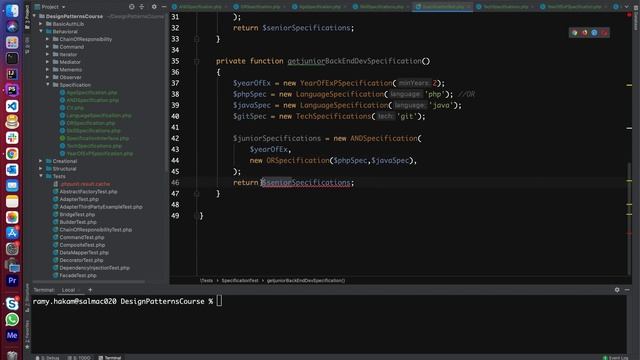Open PhpStorm from the dock
This screenshot has height=360, width=640.
12,90
